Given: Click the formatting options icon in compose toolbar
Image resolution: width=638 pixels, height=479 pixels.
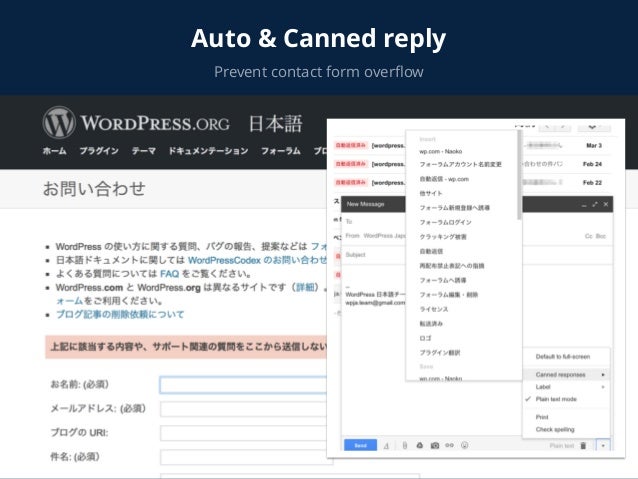Looking at the screenshot, I should [387, 446].
